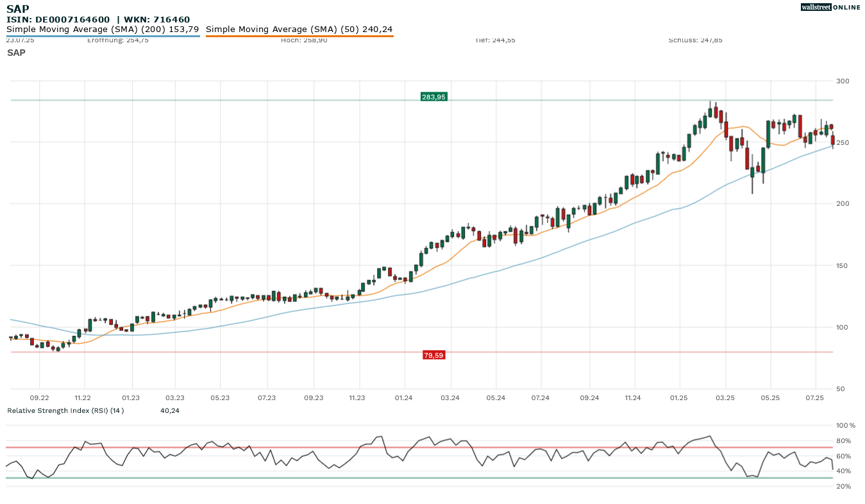
Task: Click the 40% RSI axis label
Action: click(x=844, y=472)
